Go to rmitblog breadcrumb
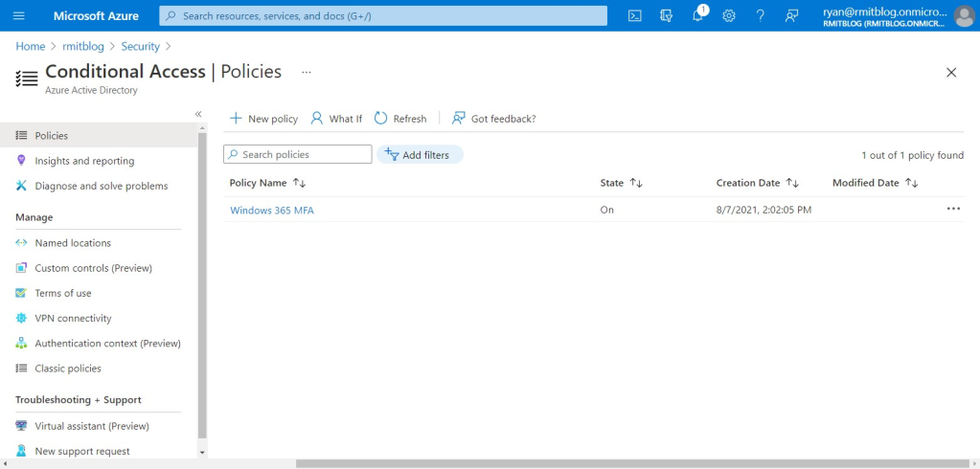Screen dimensions: 980x469 (83, 46)
